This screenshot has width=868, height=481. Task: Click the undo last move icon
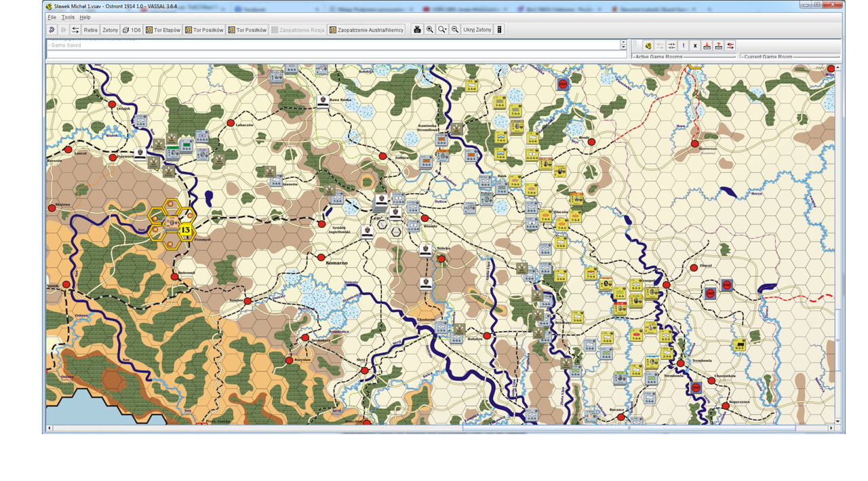[x=52, y=30]
